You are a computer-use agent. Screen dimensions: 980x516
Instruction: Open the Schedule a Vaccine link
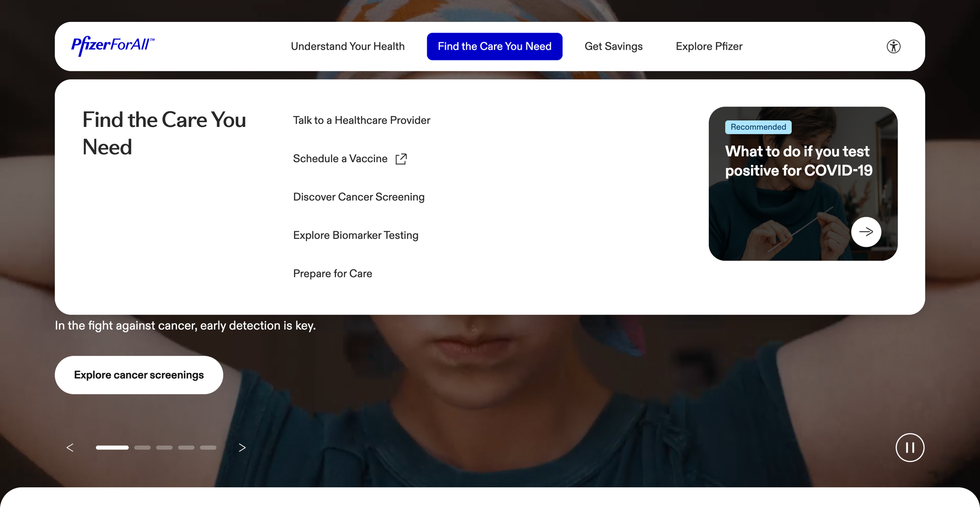(340, 159)
